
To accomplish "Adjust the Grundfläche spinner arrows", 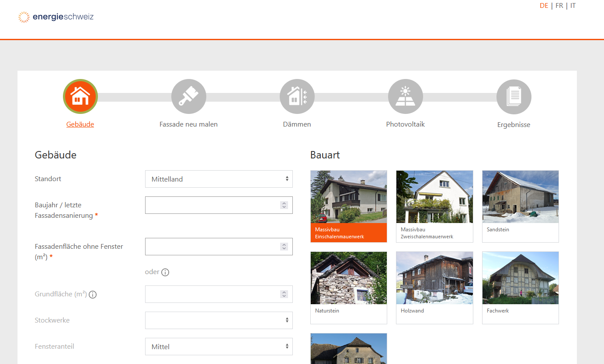I will pos(284,294).
